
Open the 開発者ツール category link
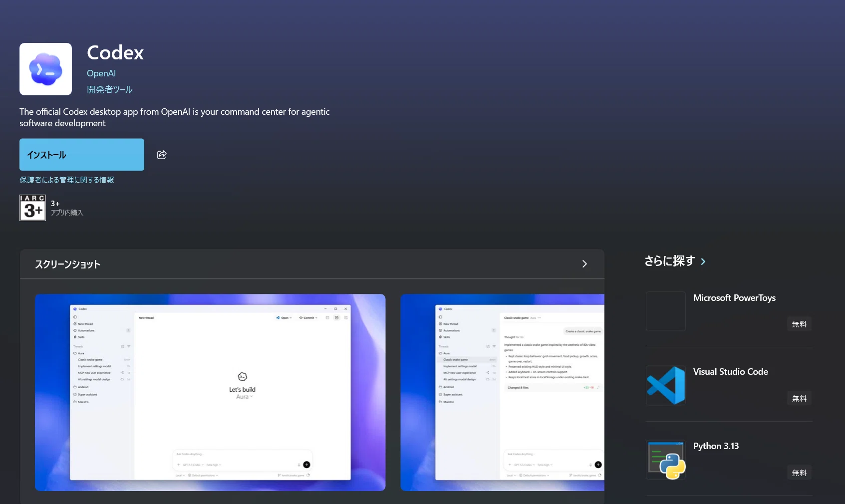(x=110, y=89)
